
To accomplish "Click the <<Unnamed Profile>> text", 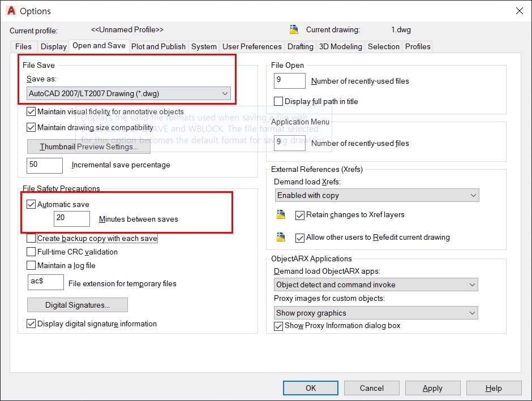I will 127,30.
